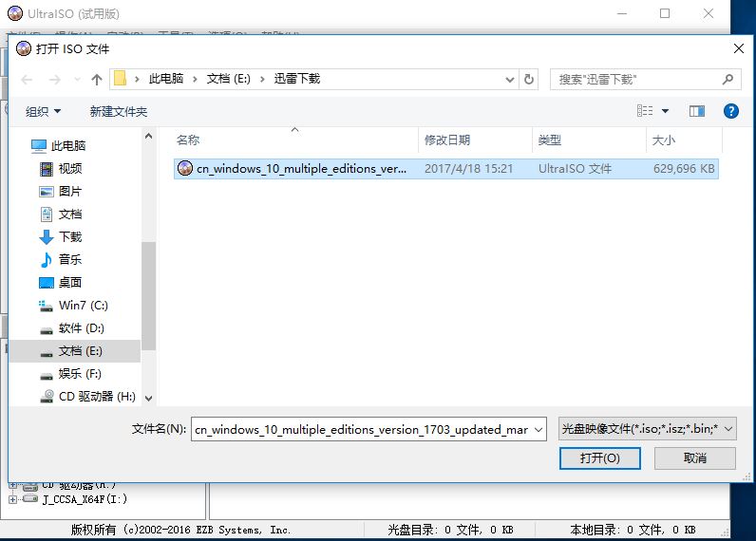Screen dimensions: 756x541
Task: Click the 2017/4/18 15:21 date cell
Action: click(x=468, y=169)
